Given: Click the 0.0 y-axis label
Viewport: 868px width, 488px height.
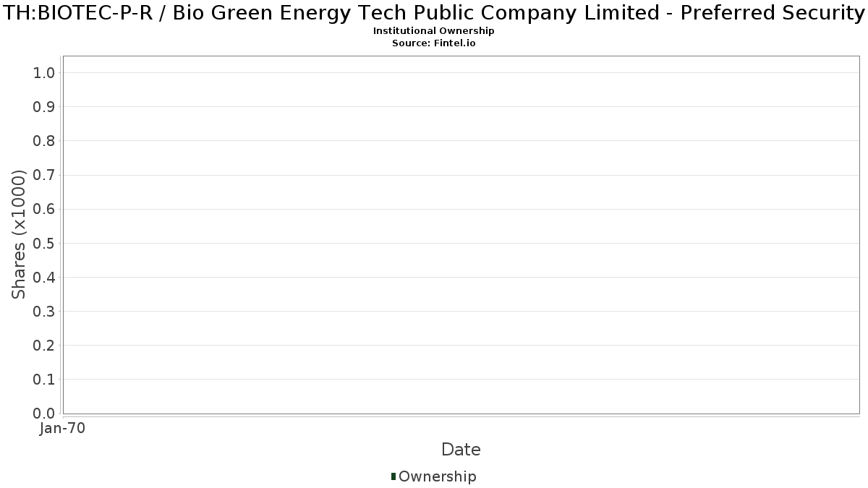Looking at the screenshot, I should click(x=44, y=414).
